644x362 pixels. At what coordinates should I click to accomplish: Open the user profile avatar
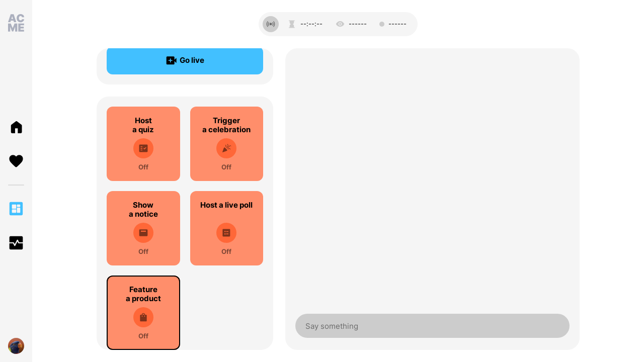(16, 346)
